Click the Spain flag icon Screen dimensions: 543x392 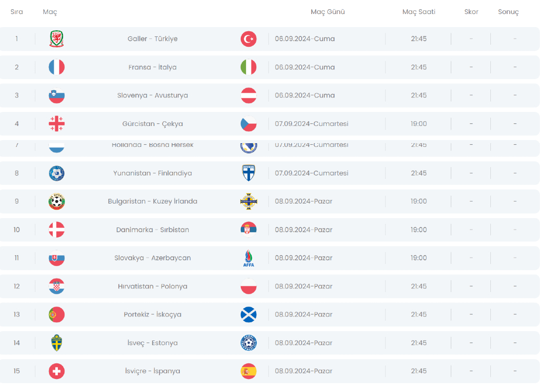point(249,371)
